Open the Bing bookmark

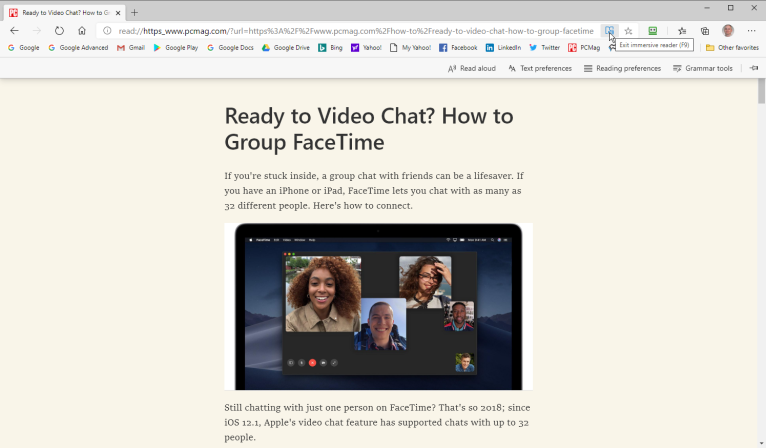pos(330,47)
